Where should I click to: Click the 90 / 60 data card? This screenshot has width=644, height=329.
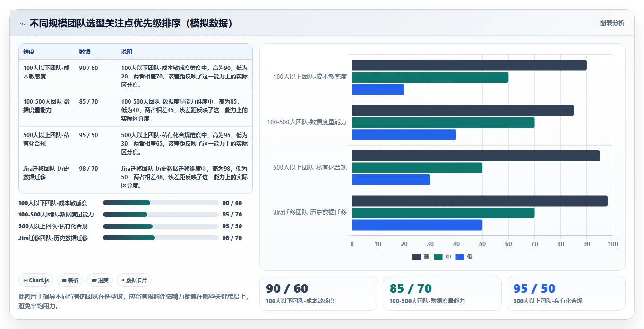pos(318,293)
